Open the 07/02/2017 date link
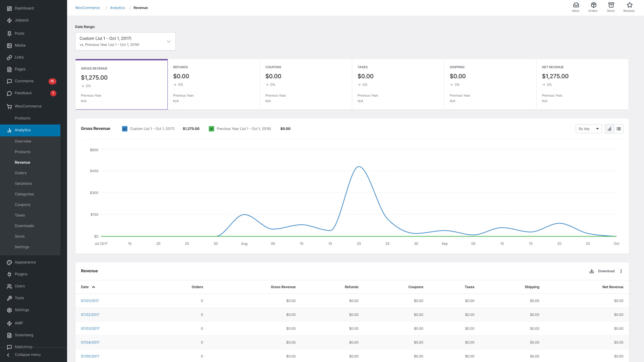Image resolution: width=644 pixels, height=362 pixels. tap(90, 315)
